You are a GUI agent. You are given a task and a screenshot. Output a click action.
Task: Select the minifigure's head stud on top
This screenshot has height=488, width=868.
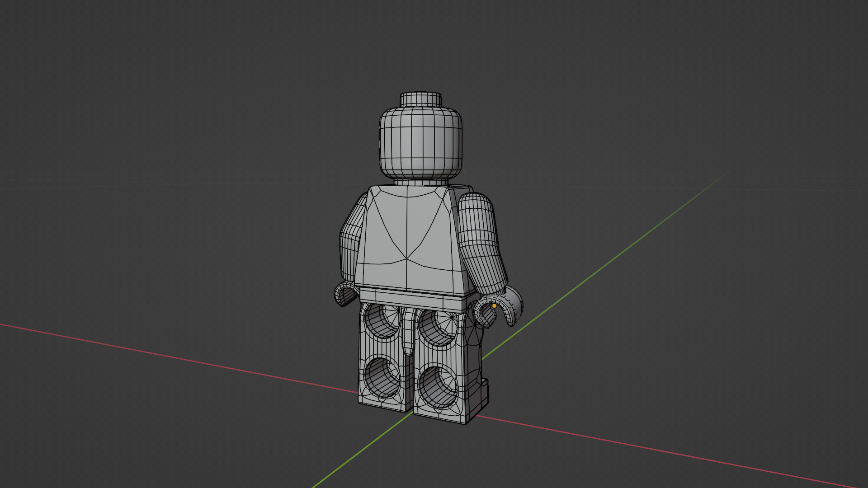(420, 99)
